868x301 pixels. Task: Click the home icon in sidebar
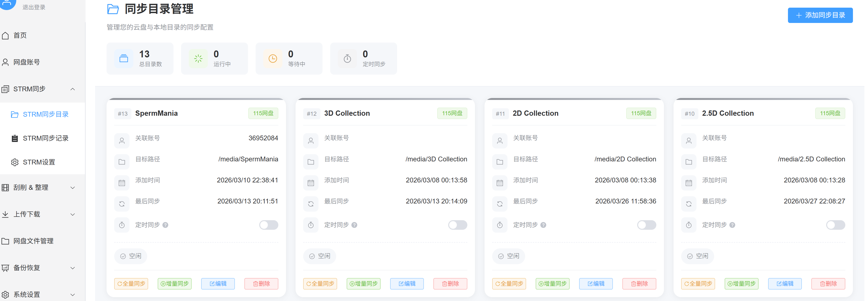point(5,35)
